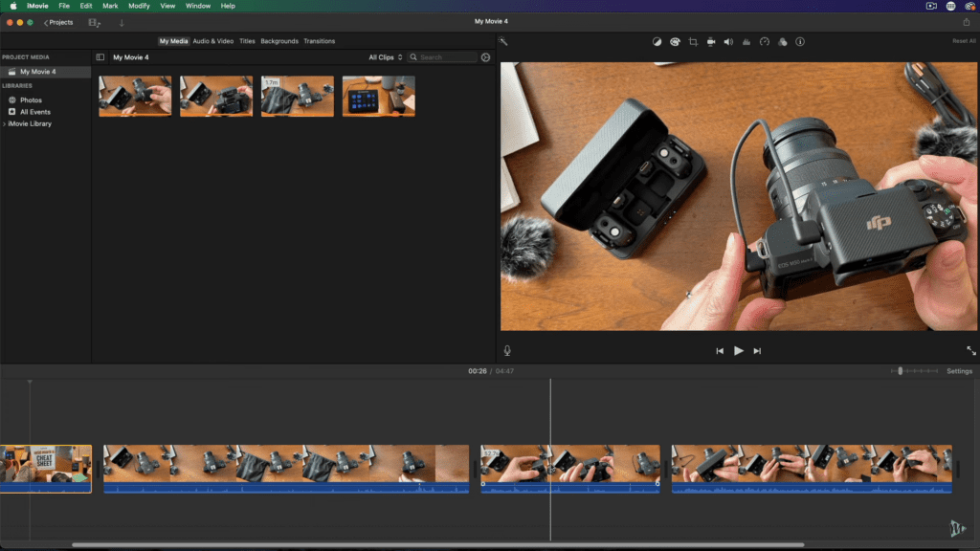Toggle the libraries sidebar visibility
980x551 pixels.
click(100, 57)
